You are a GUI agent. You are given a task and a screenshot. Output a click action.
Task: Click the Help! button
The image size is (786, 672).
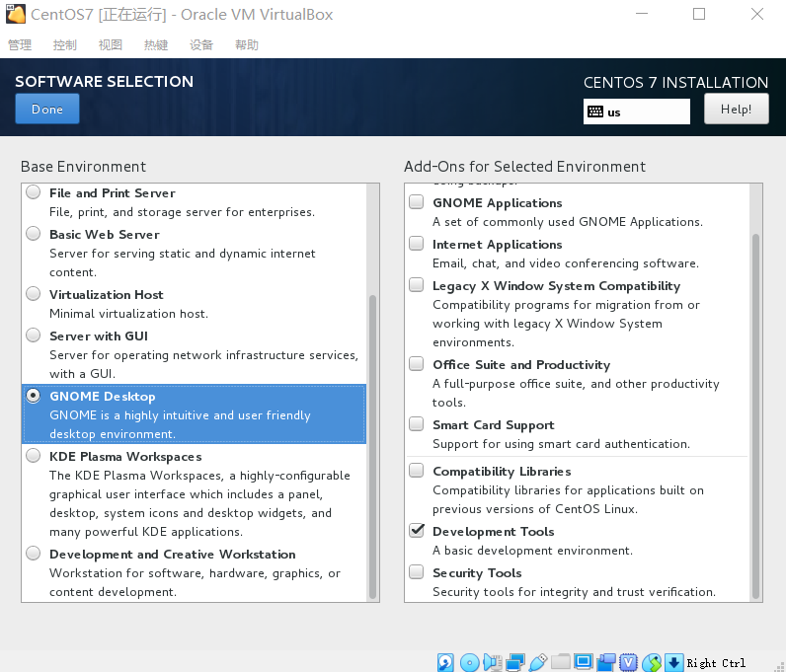(736, 109)
